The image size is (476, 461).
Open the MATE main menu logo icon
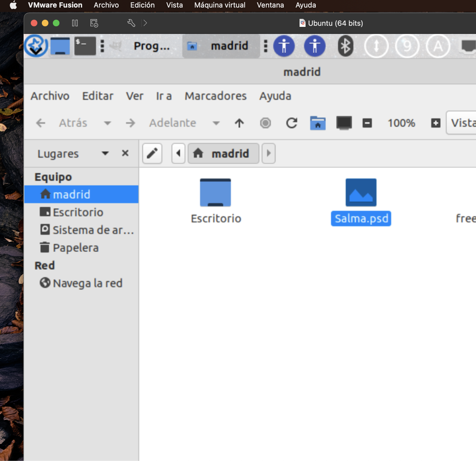[36, 46]
